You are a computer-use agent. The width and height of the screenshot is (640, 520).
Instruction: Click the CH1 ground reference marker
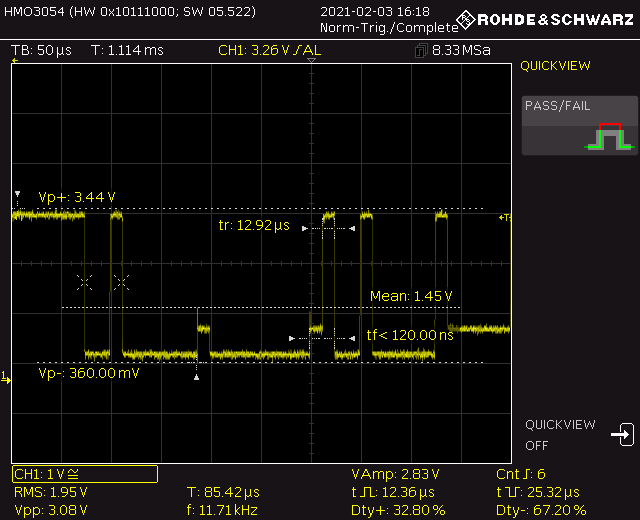point(6,378)
